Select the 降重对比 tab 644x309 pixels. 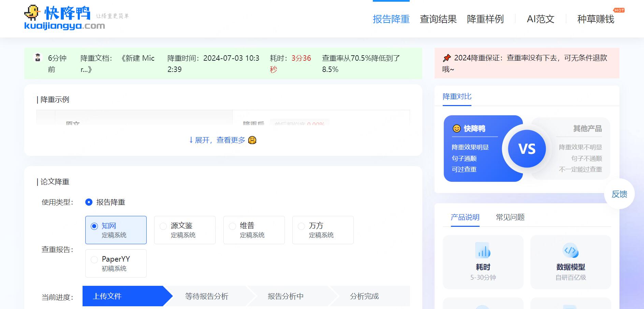[457, 97]
